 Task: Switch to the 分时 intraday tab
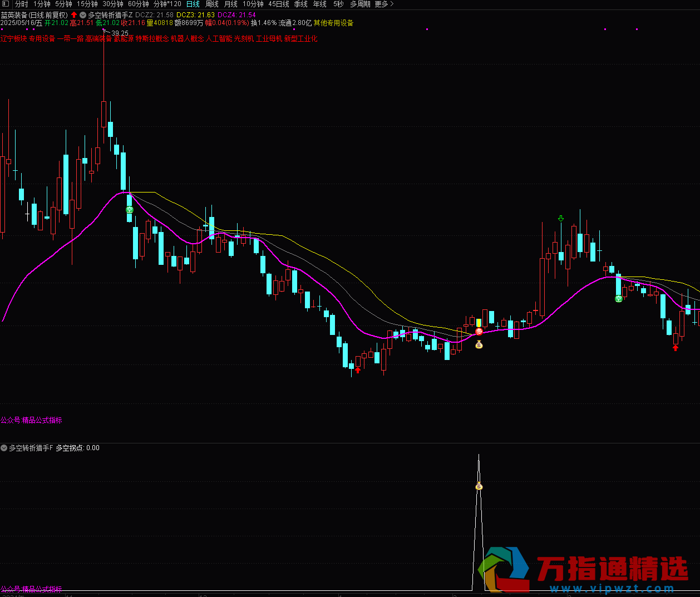coord(22,4)
